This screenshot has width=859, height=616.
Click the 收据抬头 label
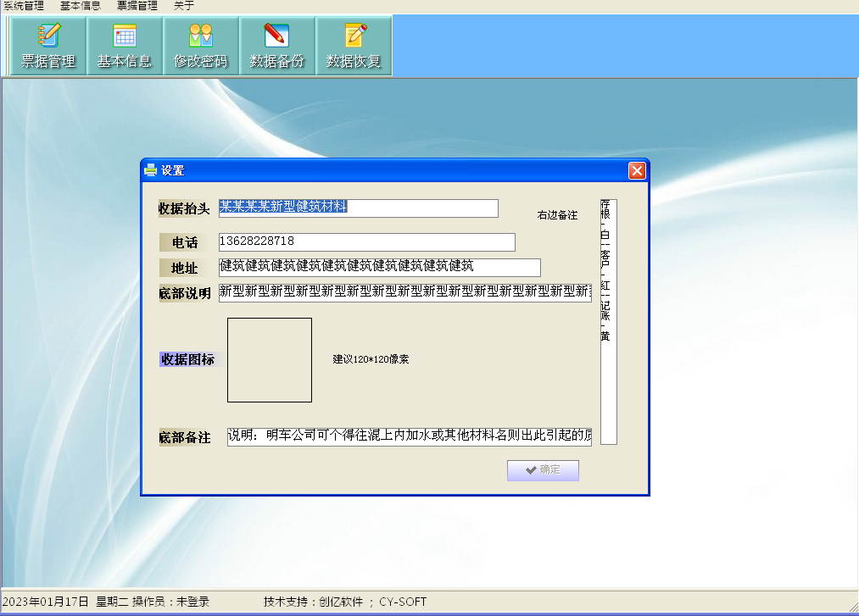[x=184, y=208]
